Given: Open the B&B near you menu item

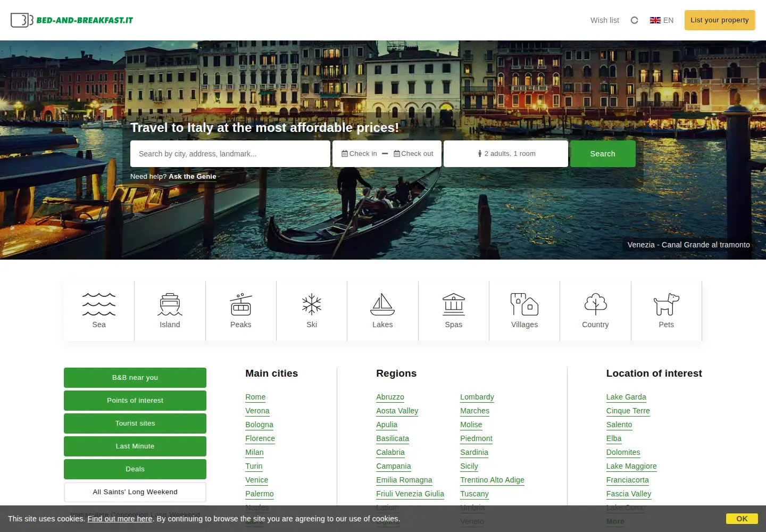Looking at the screenshot, I should [x=135, y=378].
